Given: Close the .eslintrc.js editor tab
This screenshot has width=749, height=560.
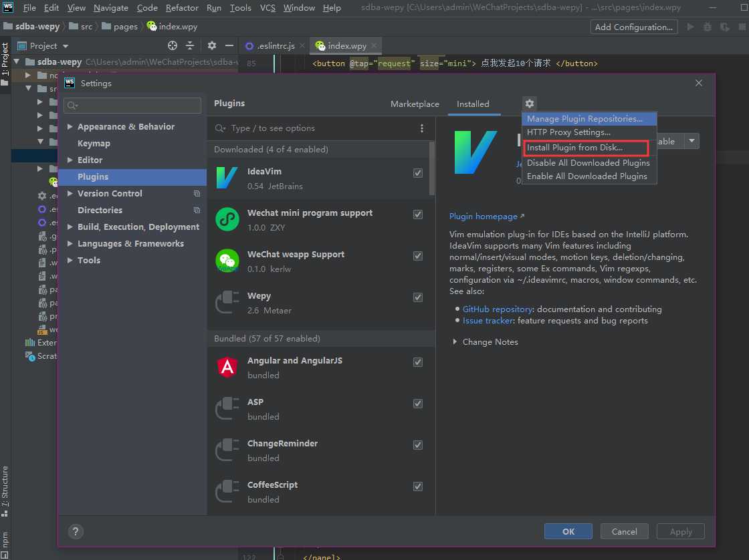Looking at the screenshot, I should 302,46.
